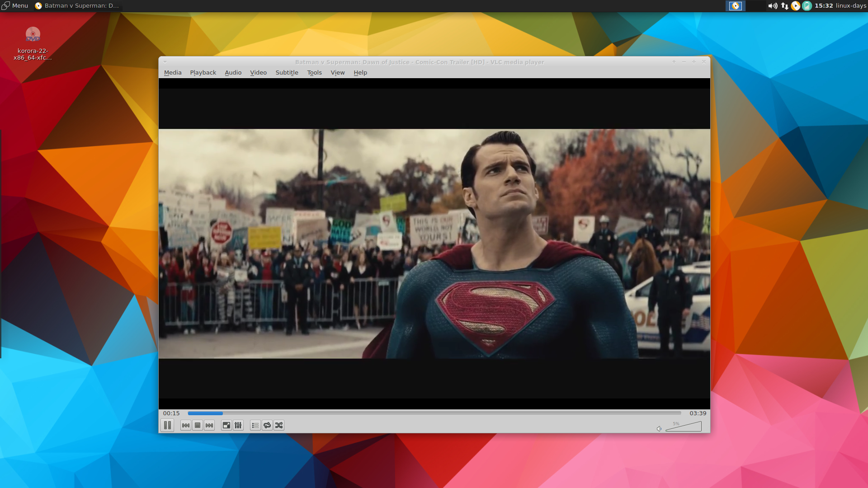Open the panel Menu button
868x488 pixels.
tap(15, 5)
